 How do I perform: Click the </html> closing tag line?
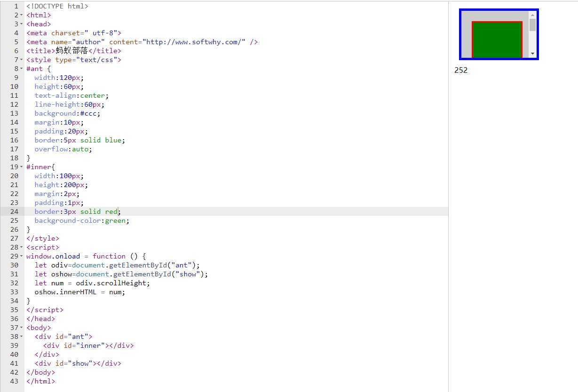[x=41, y=381]
